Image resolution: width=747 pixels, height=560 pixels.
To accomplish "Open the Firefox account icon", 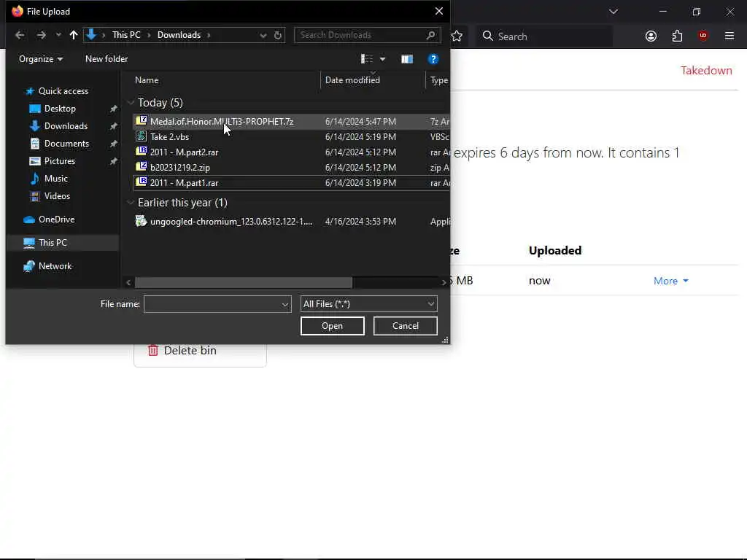I will (x=651, y=36).
